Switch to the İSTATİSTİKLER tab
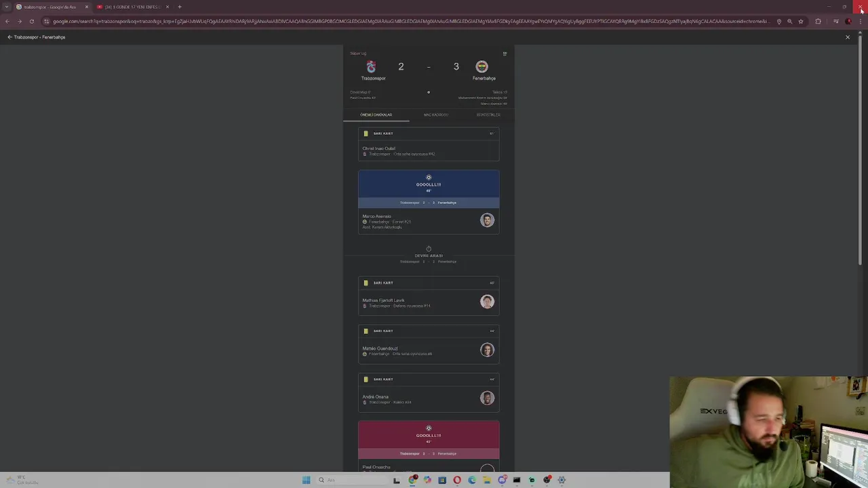The image size is (868, 488). 488,115
